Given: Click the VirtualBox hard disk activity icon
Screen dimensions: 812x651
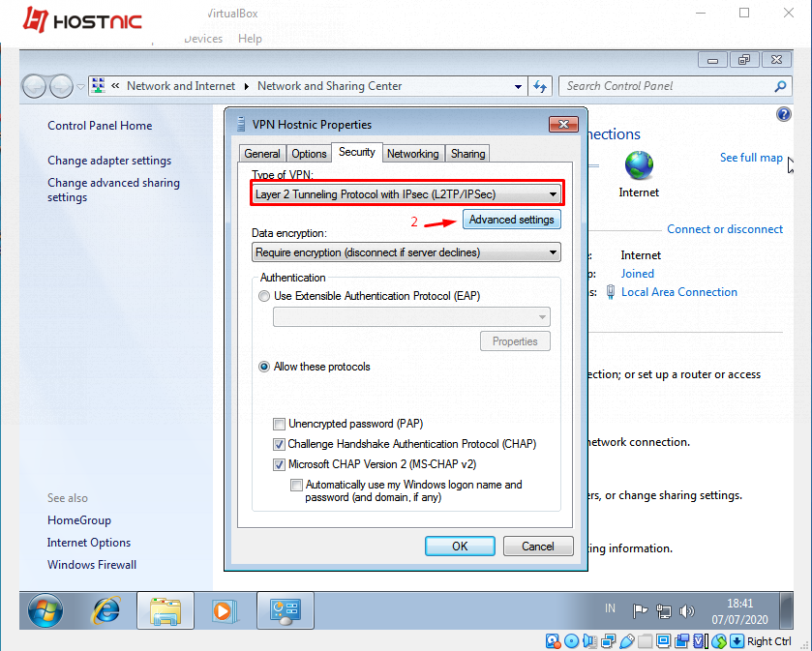Looking at the screenshot, I should tap(553, 640).
